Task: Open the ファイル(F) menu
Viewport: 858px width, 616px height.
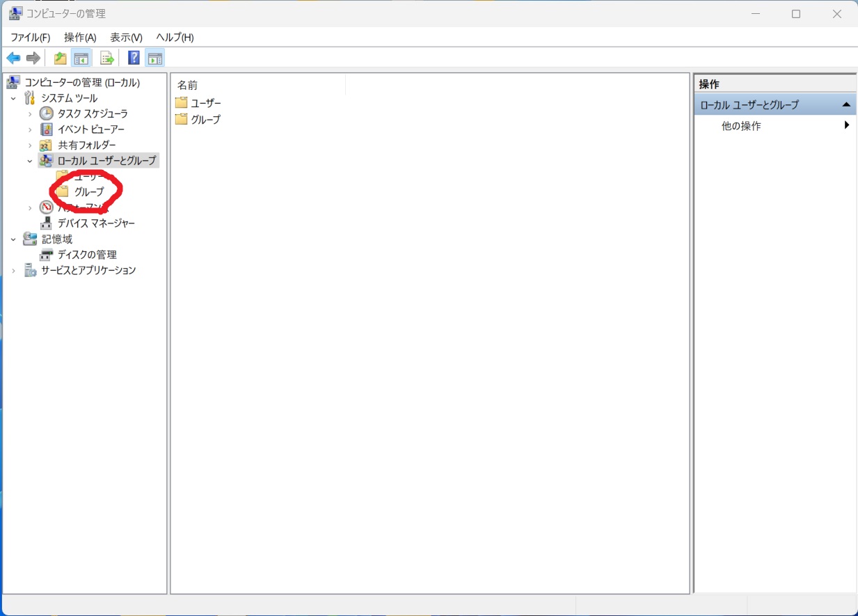Action: tap(30, 38)
